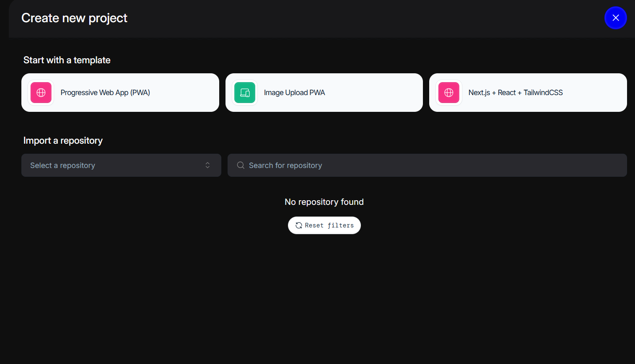Click the circular arrows icon in Reset filters

(299, 225)
